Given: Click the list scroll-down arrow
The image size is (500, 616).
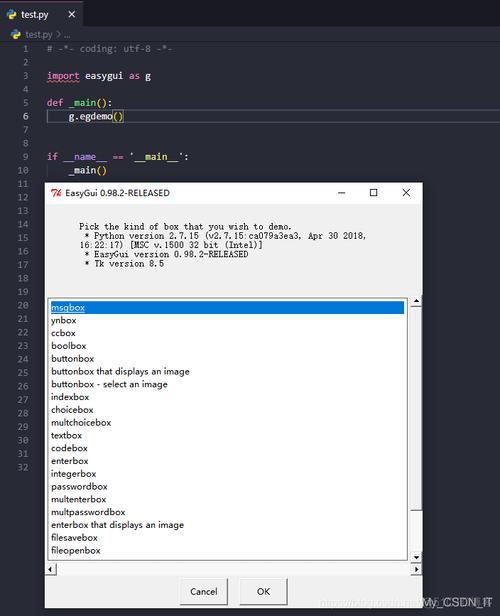Looking at the screenshot, I should point(416,557).
